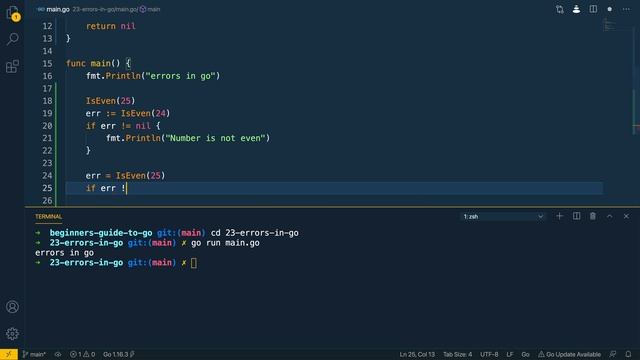Select the Go language mode

pyautogui.click(x=525, y=354)
